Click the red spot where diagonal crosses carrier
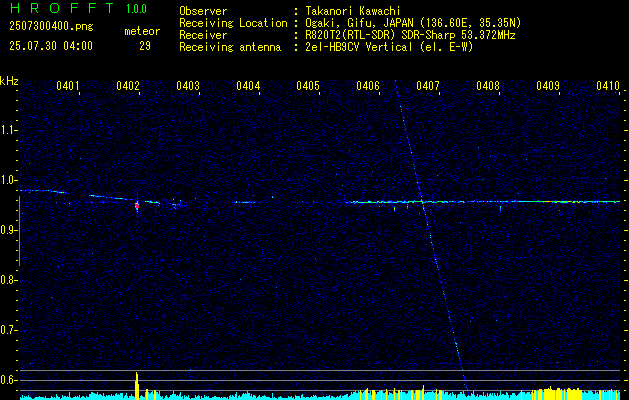This screenshot has width=629, height=400. click(x=423, y=207)
